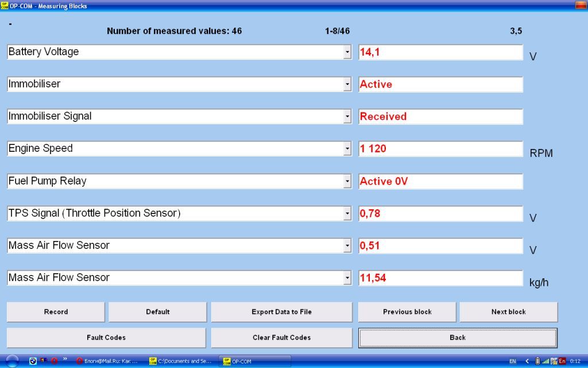
Task: Click the Engine Speed value 1 120
Action: 440,149
